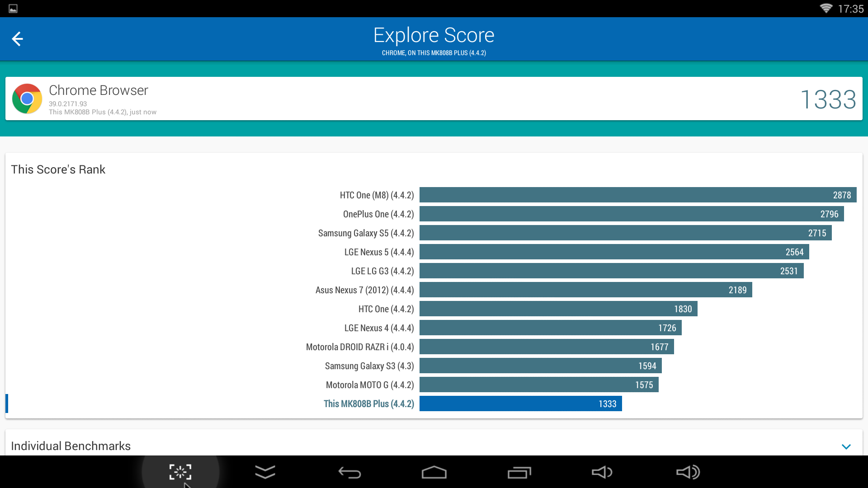Tap the Wi-Fi status icon

coord(826,9)
